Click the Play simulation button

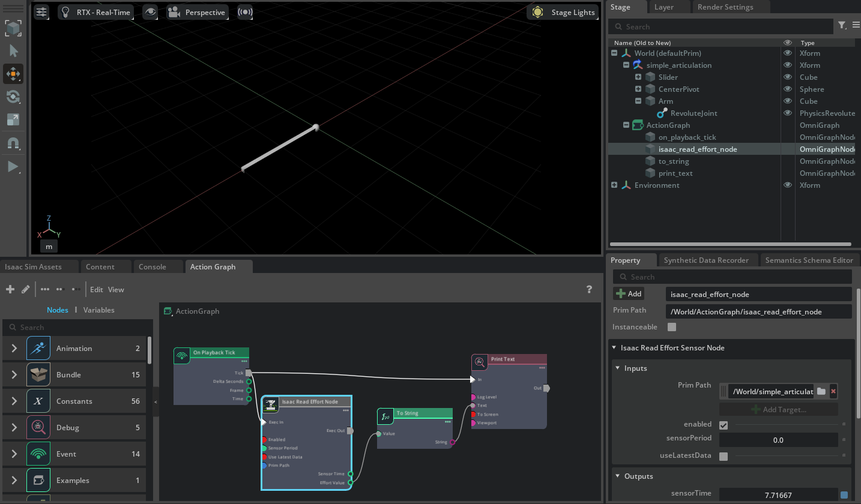click(x=13, y=167)
